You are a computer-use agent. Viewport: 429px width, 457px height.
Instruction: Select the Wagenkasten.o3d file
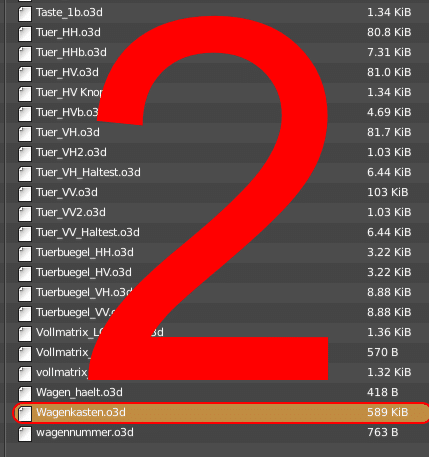[x=221, y=413]
